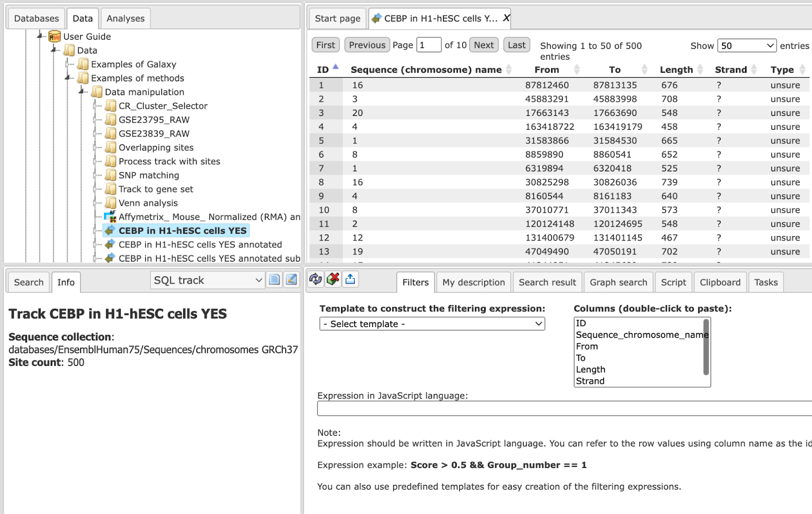
Task: Sort table by ID column
Action: [x=327, y=70]
